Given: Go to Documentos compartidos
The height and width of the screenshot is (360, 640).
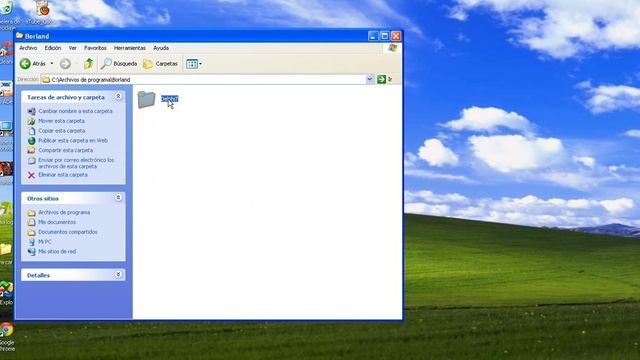Looking at the screenshot, I should [x=67, y=232].
